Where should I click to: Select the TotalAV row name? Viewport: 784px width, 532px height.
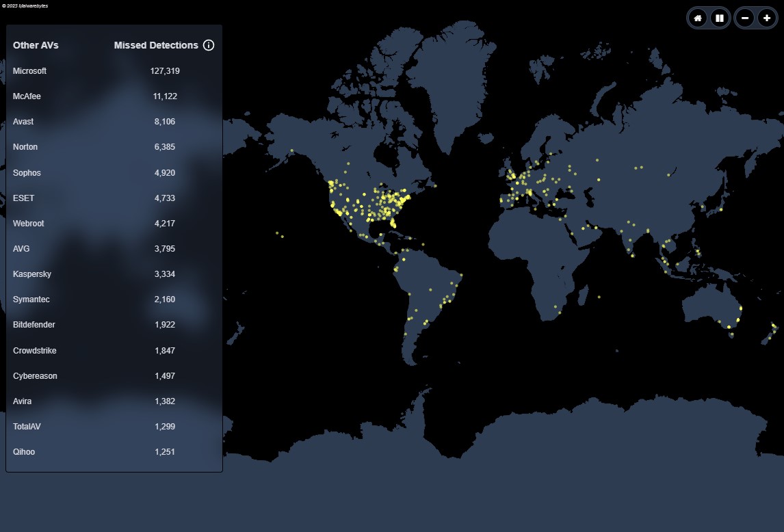27,427
